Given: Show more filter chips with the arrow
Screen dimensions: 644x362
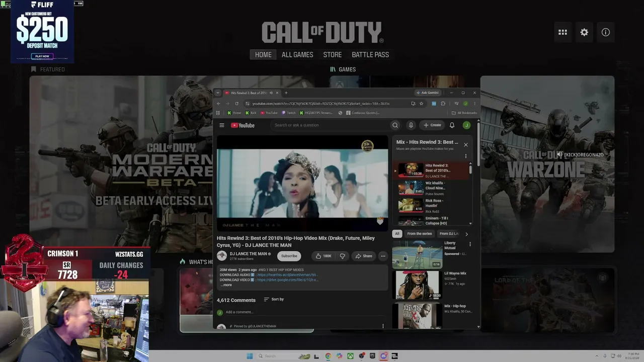Looking at the screenshot, I should [466, 234].
